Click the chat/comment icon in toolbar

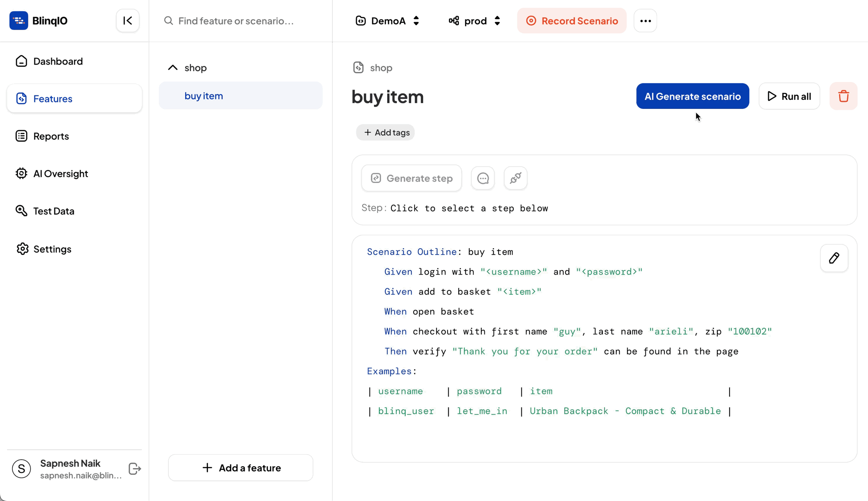(x=483, y=178)
